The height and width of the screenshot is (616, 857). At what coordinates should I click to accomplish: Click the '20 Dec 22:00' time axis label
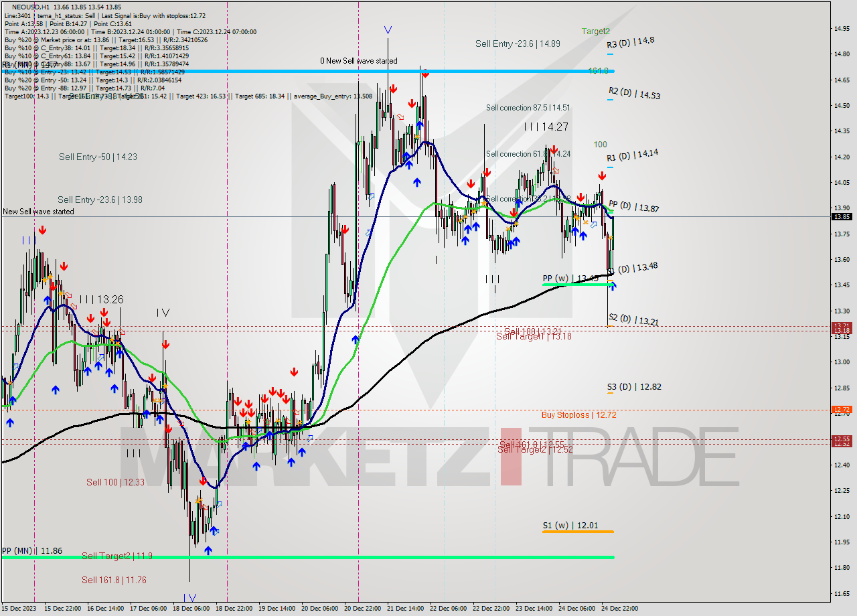362,609
